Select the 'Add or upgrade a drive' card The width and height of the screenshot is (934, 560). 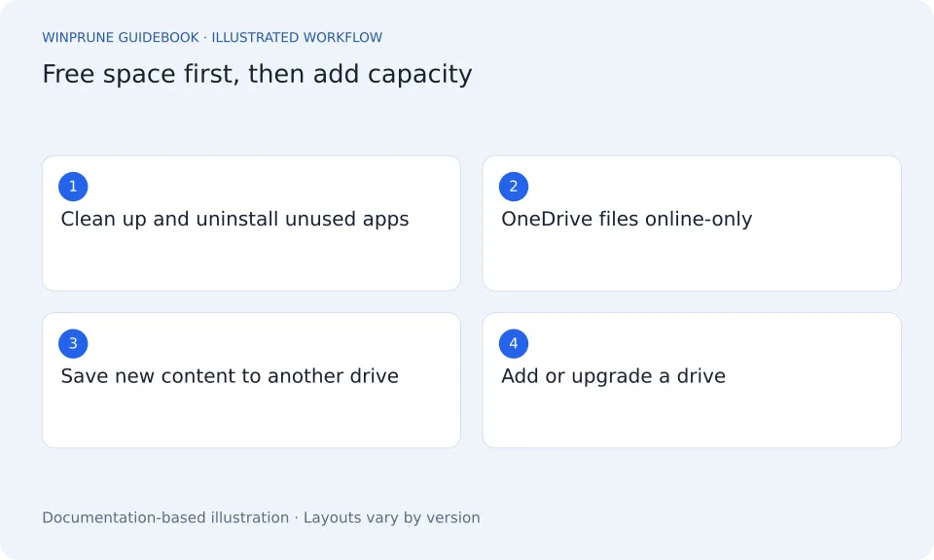coord(692,380)
